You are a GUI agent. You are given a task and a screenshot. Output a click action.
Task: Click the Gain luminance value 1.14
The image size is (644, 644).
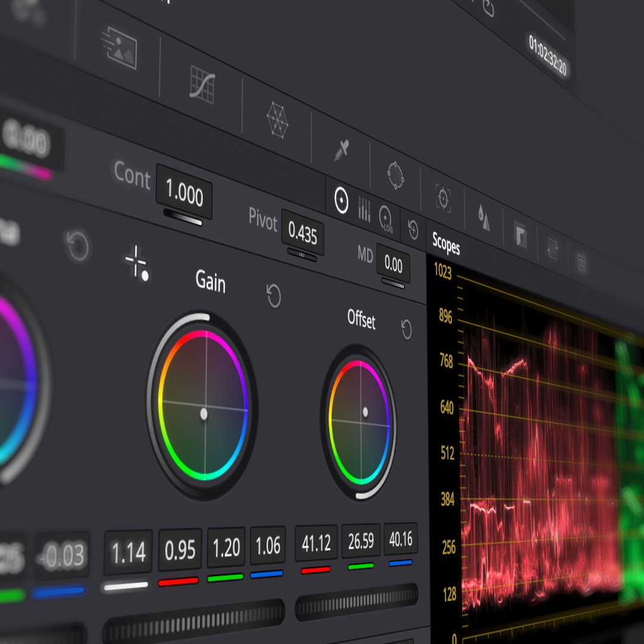pyautogui.click(x=128, y=552)
